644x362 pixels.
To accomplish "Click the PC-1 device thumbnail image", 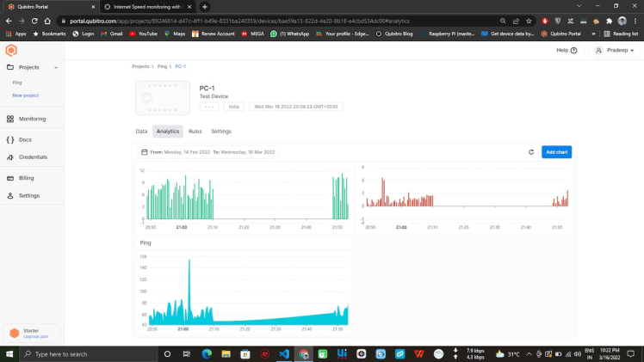I will 163,97.
